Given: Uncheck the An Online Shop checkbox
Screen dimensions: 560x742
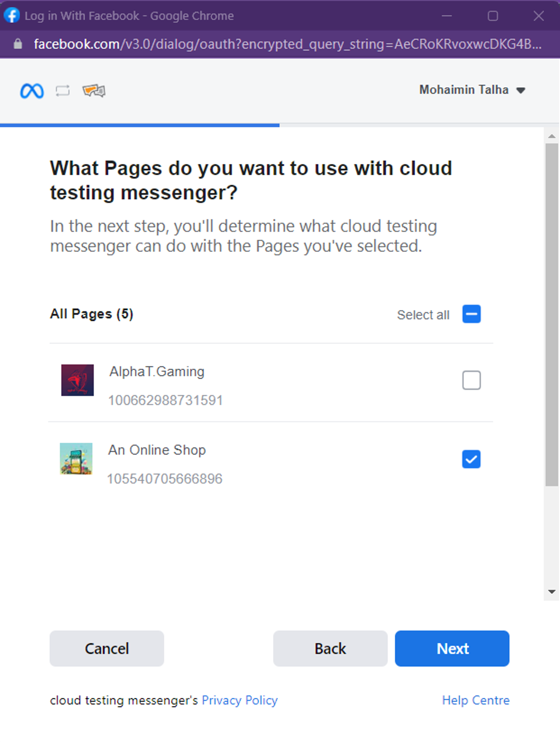Looking at the screenshot, I should coord(472,459).
